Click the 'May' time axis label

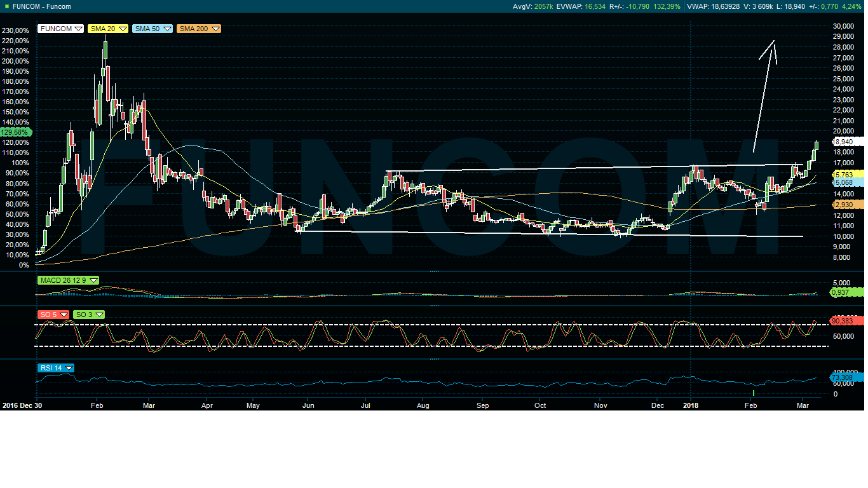tap(253, 405)
